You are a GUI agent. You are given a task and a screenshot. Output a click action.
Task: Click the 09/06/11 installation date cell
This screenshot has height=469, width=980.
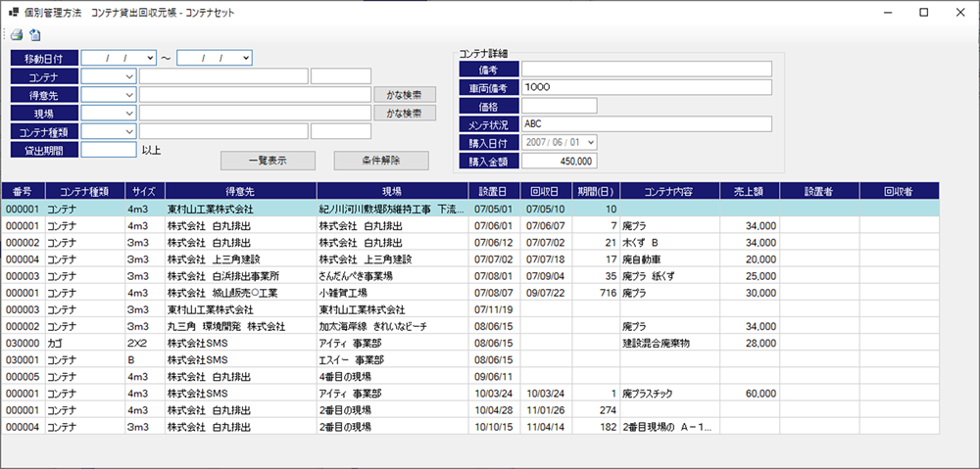[494, 377]
